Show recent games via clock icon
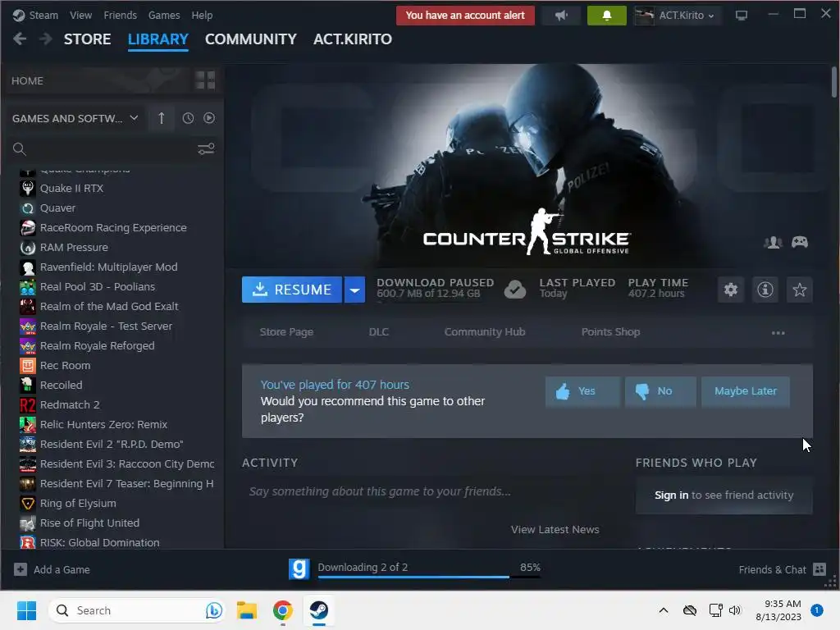This screenshot has width=840, height=630. pos(188,118)
